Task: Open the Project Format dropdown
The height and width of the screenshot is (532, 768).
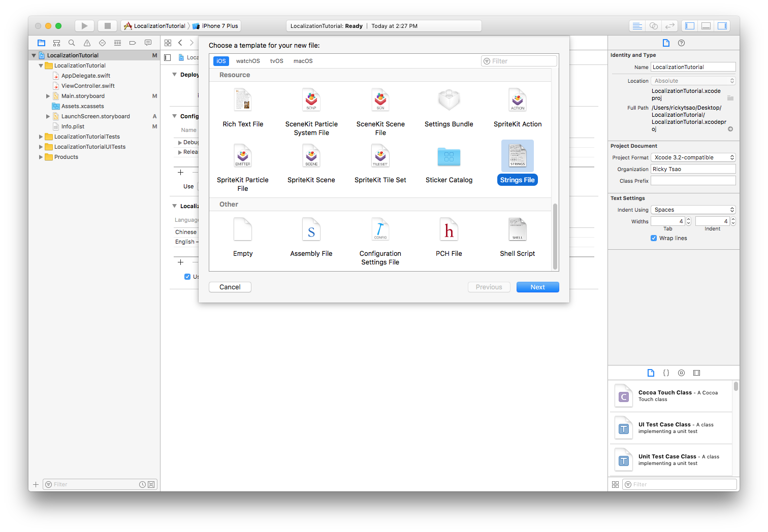Action: pos(693,157)
